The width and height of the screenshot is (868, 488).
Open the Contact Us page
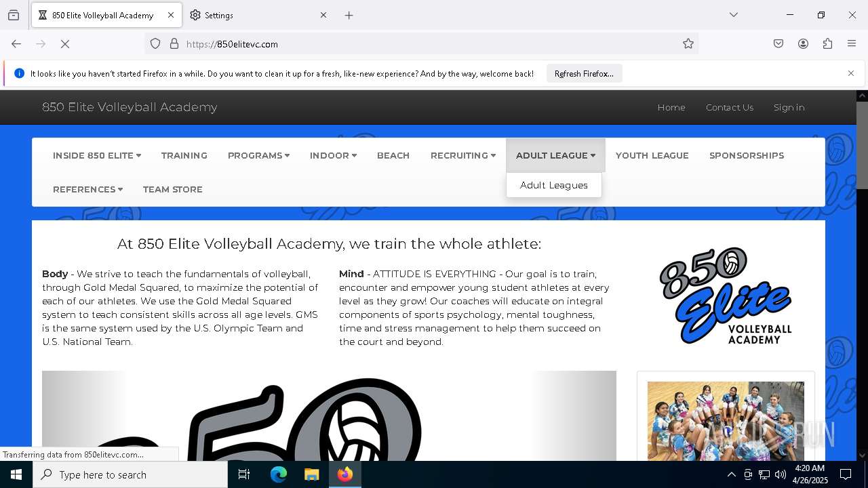(730, 107)
